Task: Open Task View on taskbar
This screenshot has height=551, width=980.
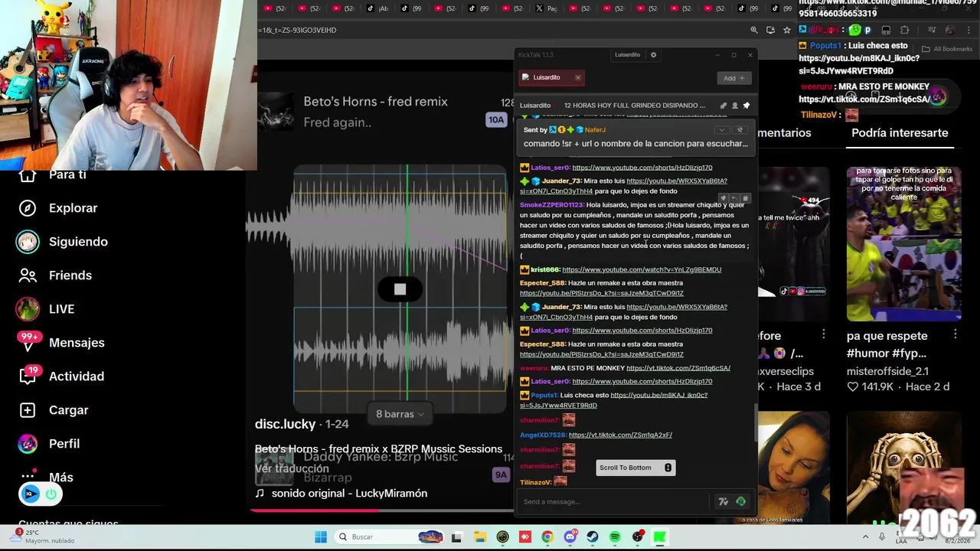Action: (x=456, y=537)
